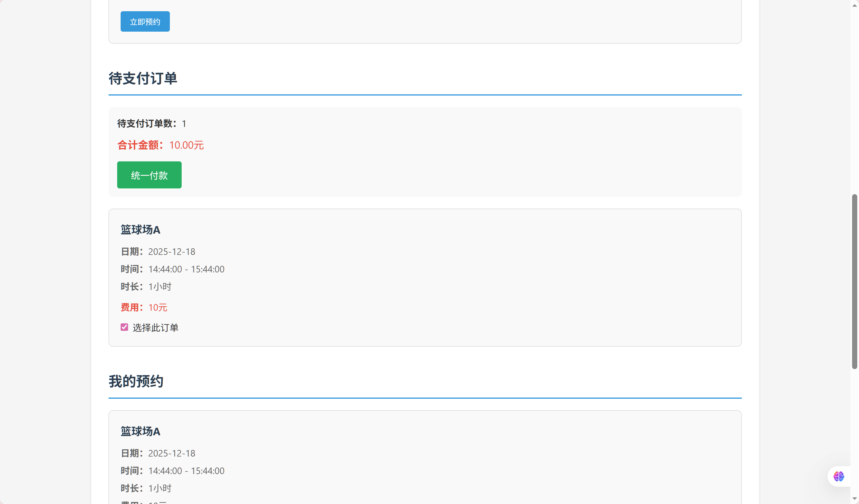Screen dimensions: 859x504
Task: Click the scrollbar up arrow
Action: point(855,5)
